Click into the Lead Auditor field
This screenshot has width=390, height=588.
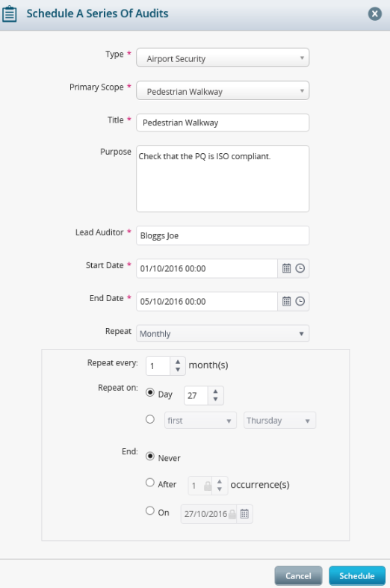[x=223, y=235]
